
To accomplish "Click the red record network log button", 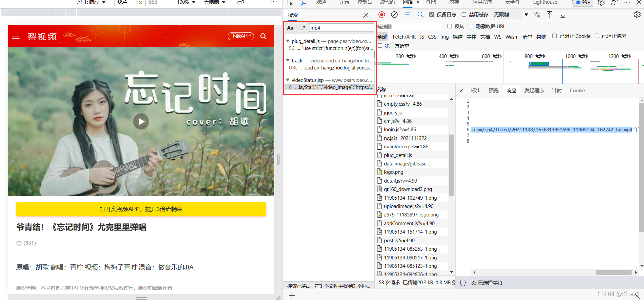I will coord(382,14).
